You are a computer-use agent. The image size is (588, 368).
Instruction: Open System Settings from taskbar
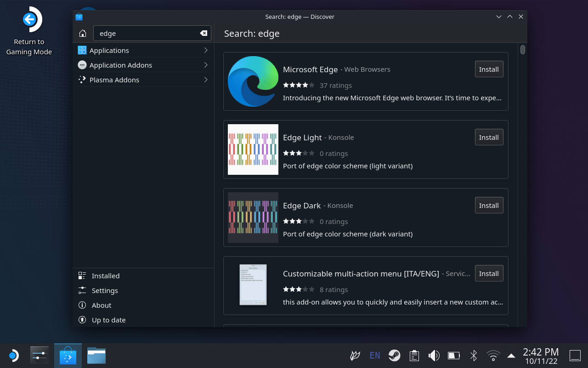40,356
